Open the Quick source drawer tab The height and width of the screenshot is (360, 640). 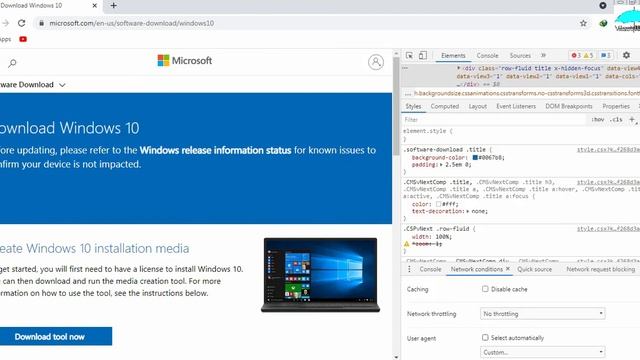pos(534,269)
